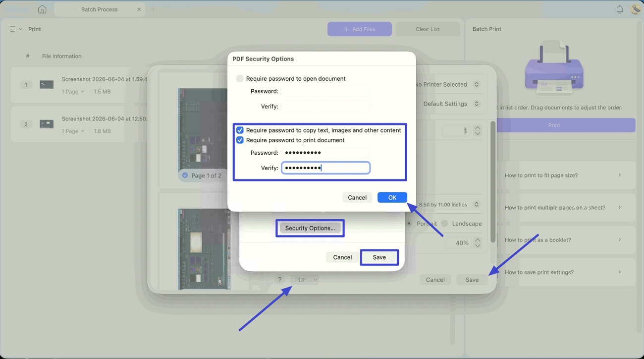Viewport: 644px width, 359px height.
Task: Open the notification bell
Action: pyautogui.click(x=620, y=9)
